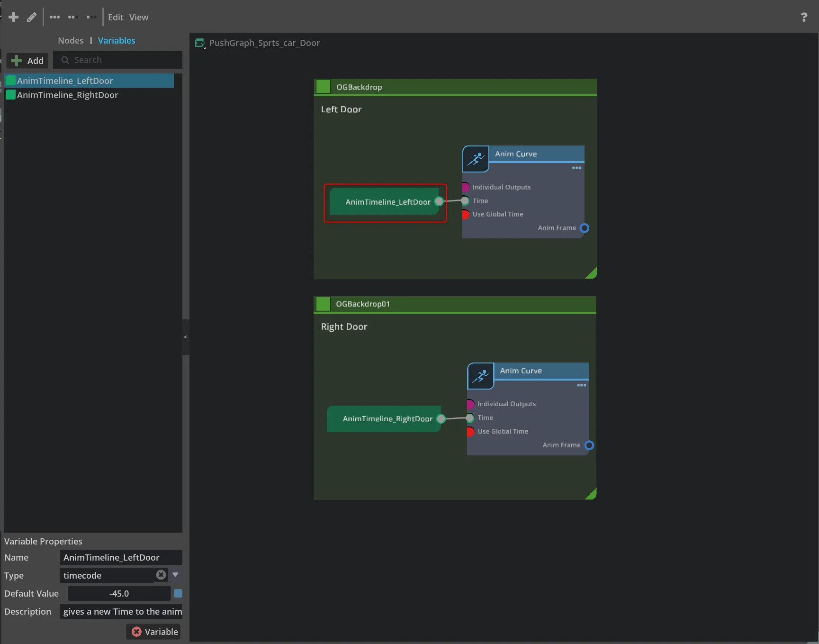819x644 pixels.
Task: Click the Right Door Anim Curve runner icon
Action: 480,376
